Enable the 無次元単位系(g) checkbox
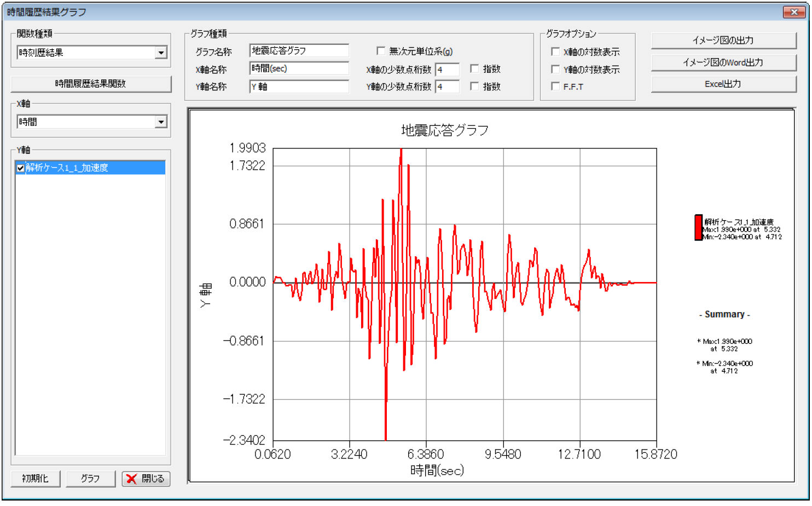This screenshot has width=812, height=506. pos(381,51)
